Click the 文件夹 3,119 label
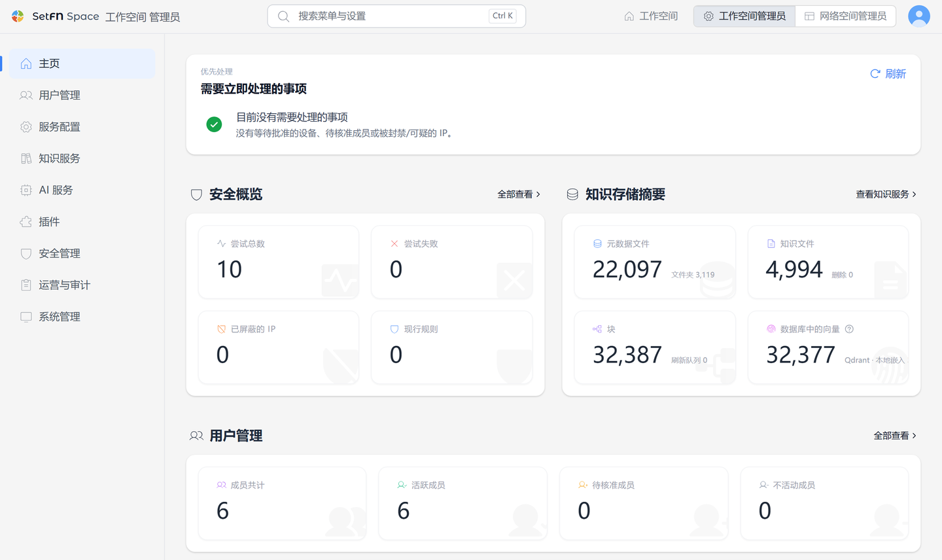Viewport: 942px width, 560px height. click(x=693, y=275)
